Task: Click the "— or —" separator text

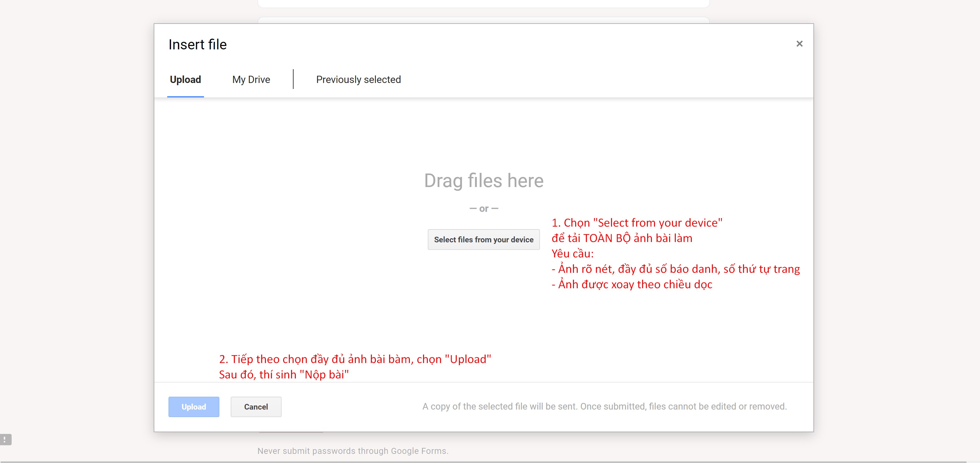Action: 483,208
